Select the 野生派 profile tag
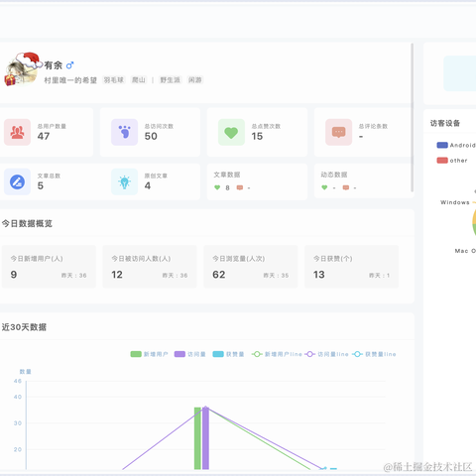Screen dimensions: 476x476 point(171,80)
